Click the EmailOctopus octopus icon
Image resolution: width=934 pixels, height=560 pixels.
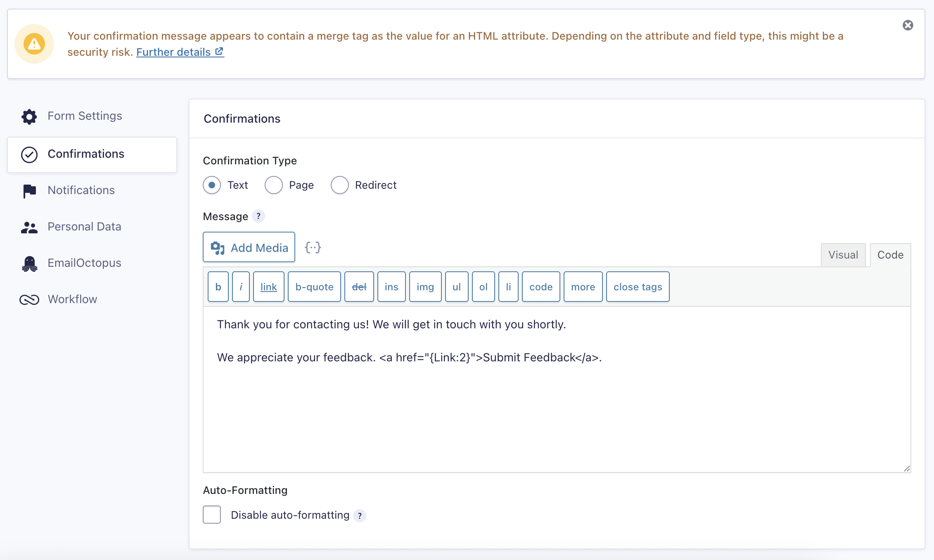click(x=29, y=263)
